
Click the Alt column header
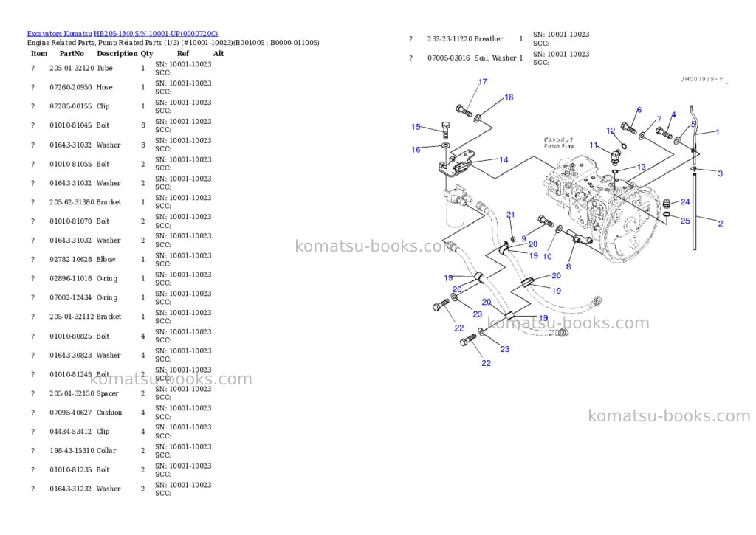[219, 53]
